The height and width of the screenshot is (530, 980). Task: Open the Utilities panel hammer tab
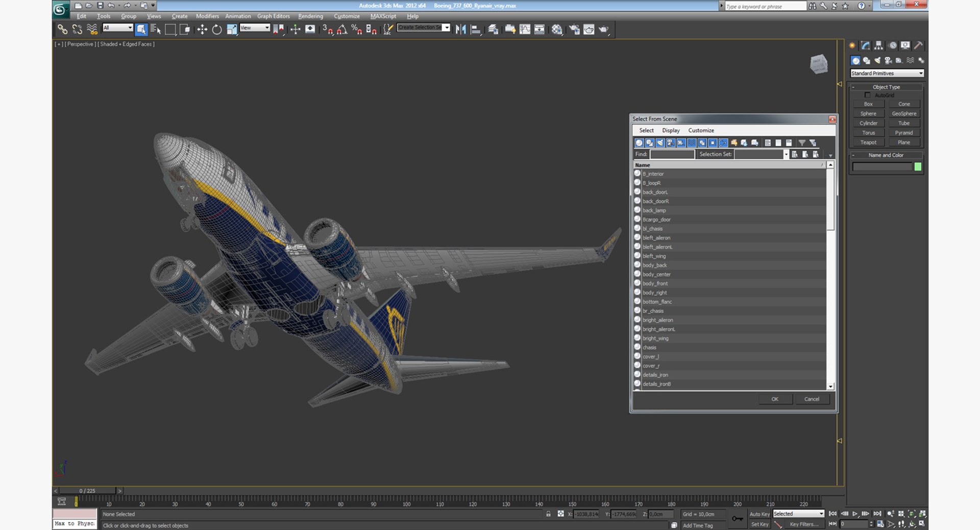[x=918, y=45]
